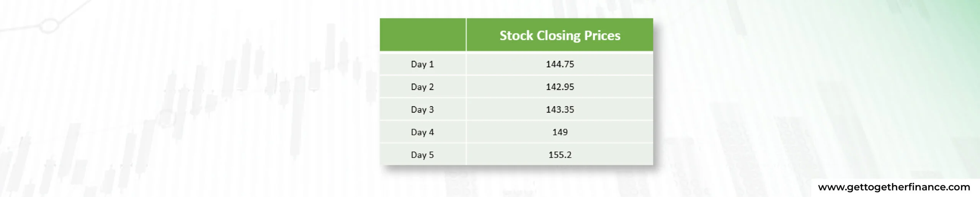The height and width of the screenshot is (197, 980).
Task: Click the Day 5 row label
Action: coord(422,155)
